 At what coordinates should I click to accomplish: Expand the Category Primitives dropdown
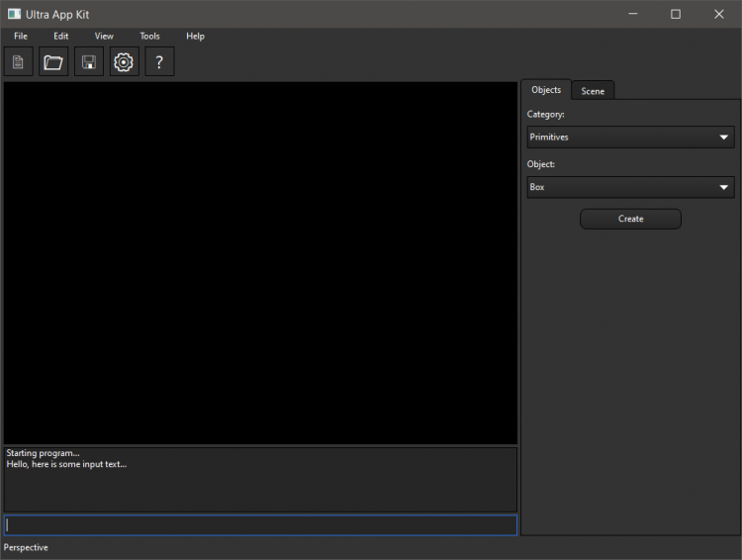point(631,138)
